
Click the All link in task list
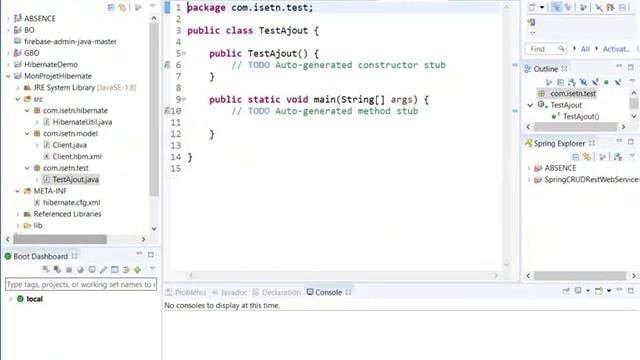[585, 49]
